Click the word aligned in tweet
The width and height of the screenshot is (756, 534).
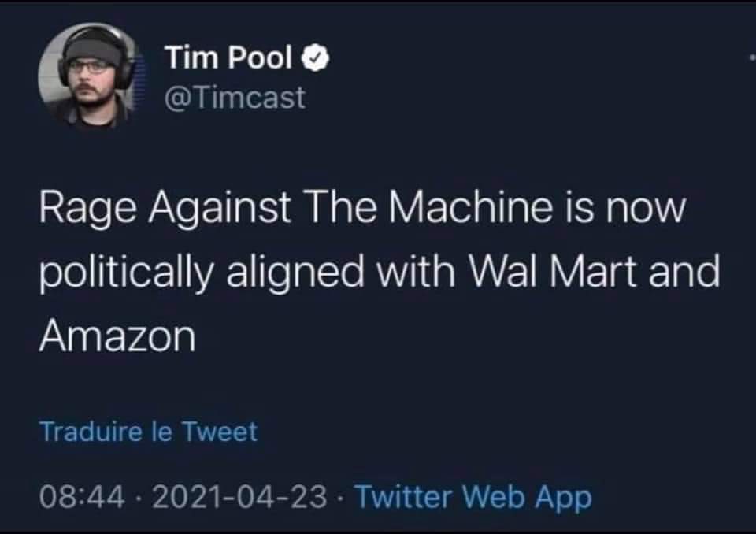pyautogui.click(x=295, y=274)
